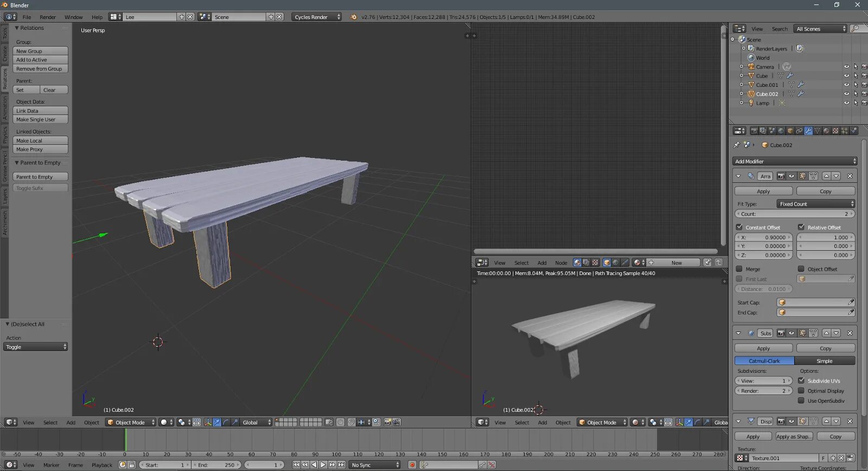Move the Subsurf modifier down in stack

pyautogui.click(x=836, y=333)
